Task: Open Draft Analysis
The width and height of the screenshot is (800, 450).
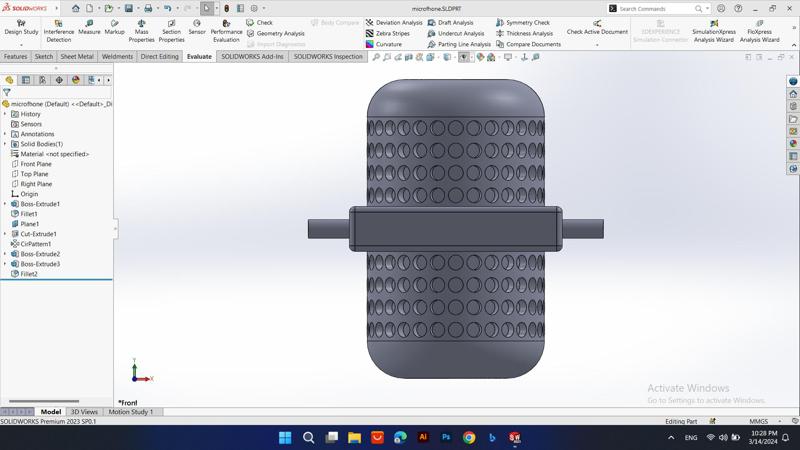Action: click(451, 22)
